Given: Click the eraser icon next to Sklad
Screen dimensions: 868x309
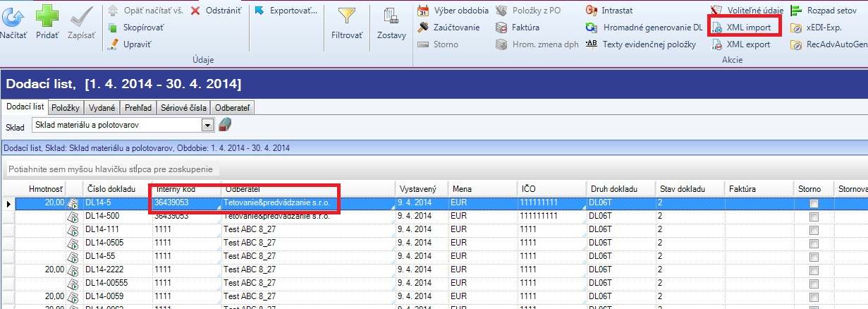Looking at the screenshot, I should tap(225, 125).
